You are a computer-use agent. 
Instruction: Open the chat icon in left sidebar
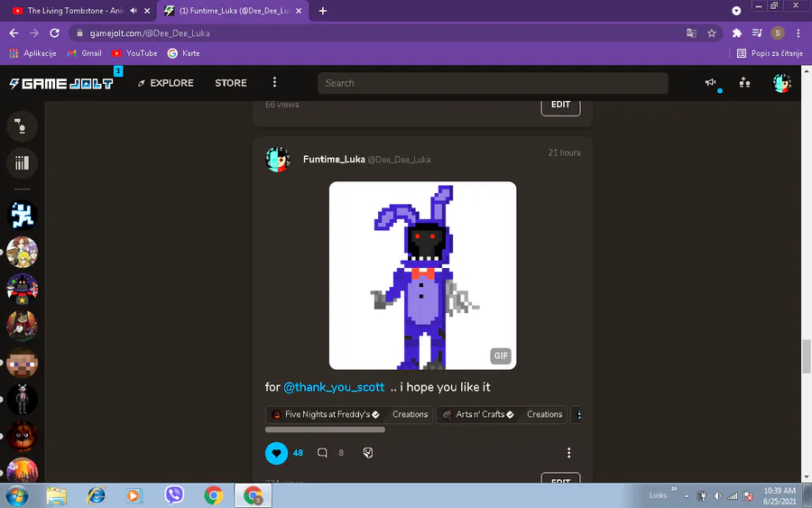(x=22, y=126)
